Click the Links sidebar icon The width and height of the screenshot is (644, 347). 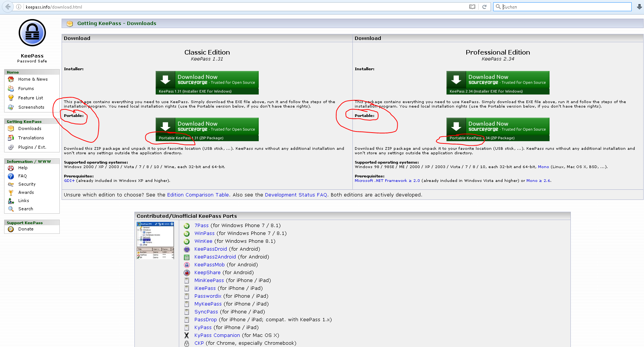pyautogui.click(x=11, y=201)
